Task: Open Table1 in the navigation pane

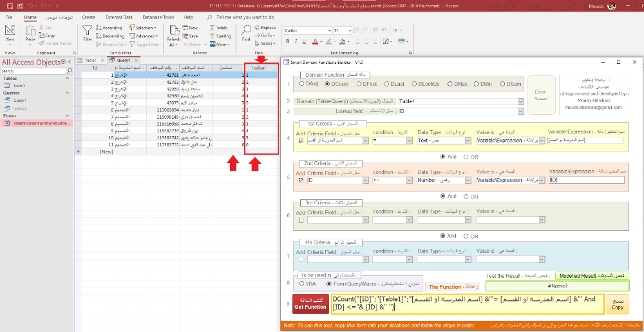Action: coord(19,86)
